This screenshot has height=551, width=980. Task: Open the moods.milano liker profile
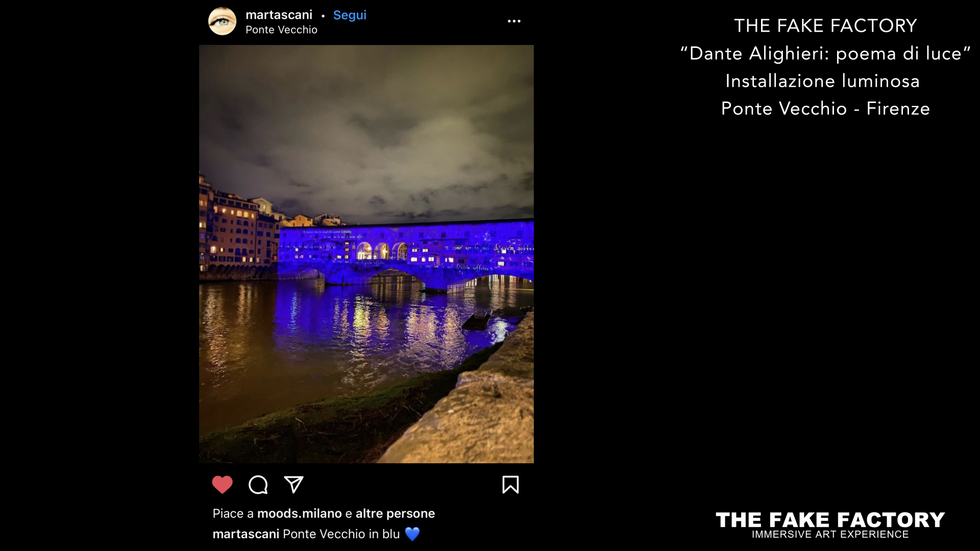pyautogui.click(x=300, y=513)
